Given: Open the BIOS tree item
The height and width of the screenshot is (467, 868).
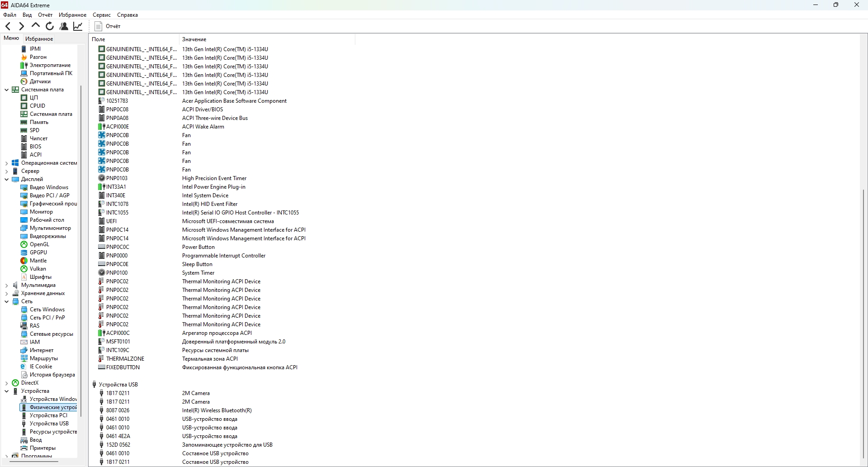Looking at the screenshot, I should (x=31, y=147).
